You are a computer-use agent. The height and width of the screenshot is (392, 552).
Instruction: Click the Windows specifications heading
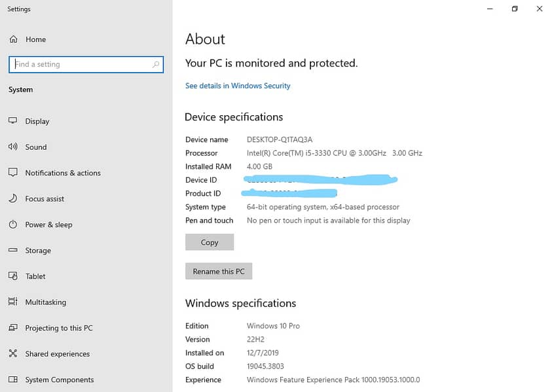tap(240, 303)
